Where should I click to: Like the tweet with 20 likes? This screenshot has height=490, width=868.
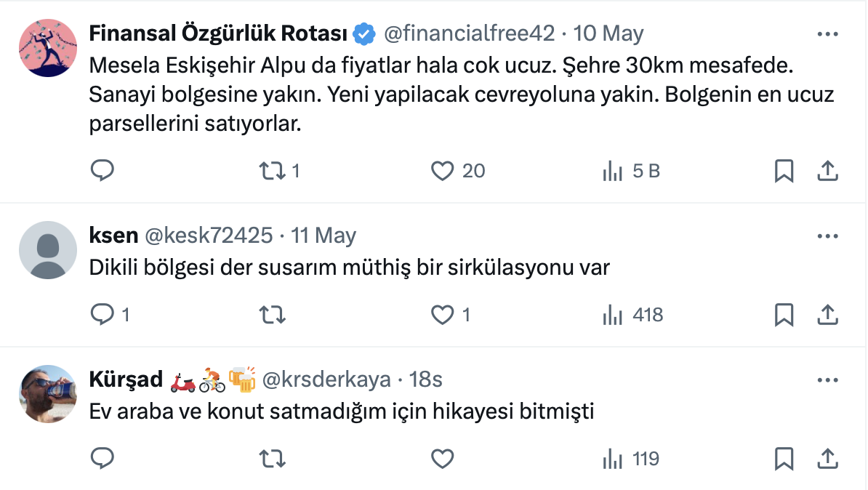pos(443,171)
